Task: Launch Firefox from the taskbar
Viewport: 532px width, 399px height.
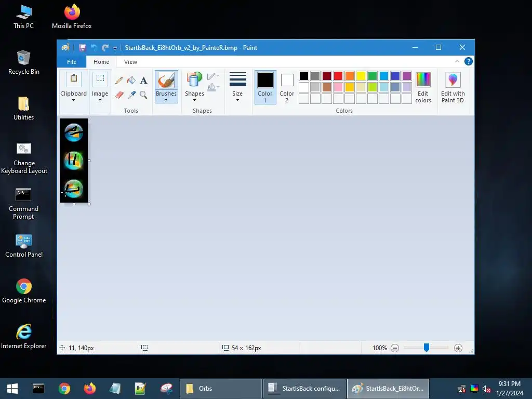Action: click(x=89, y=389)
